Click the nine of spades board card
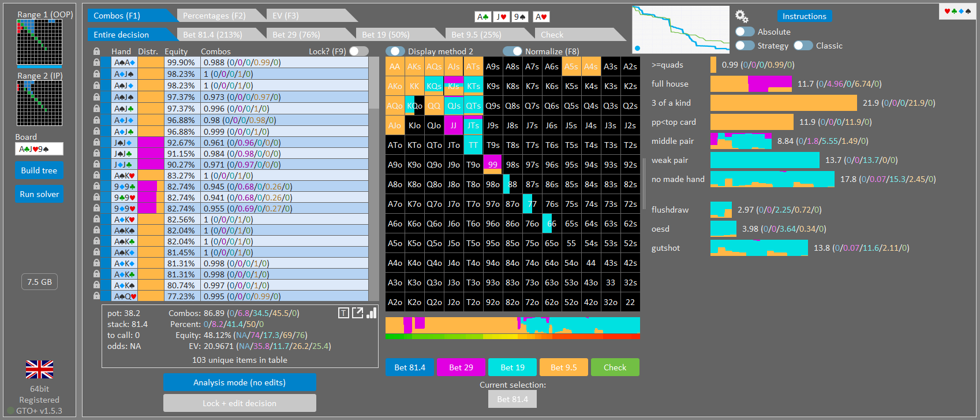The height and width of the screenshot is (420, 980). [x=519, y=17]
